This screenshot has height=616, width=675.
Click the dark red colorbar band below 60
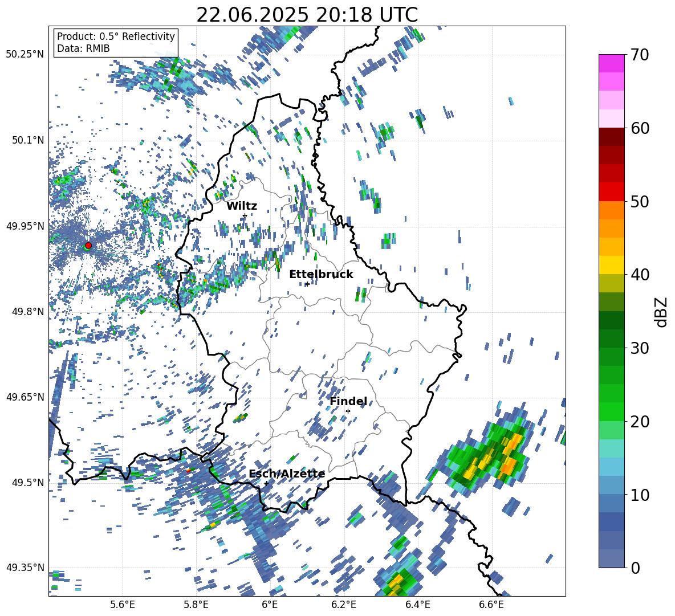pyautogui.click(x=612, y=137)
